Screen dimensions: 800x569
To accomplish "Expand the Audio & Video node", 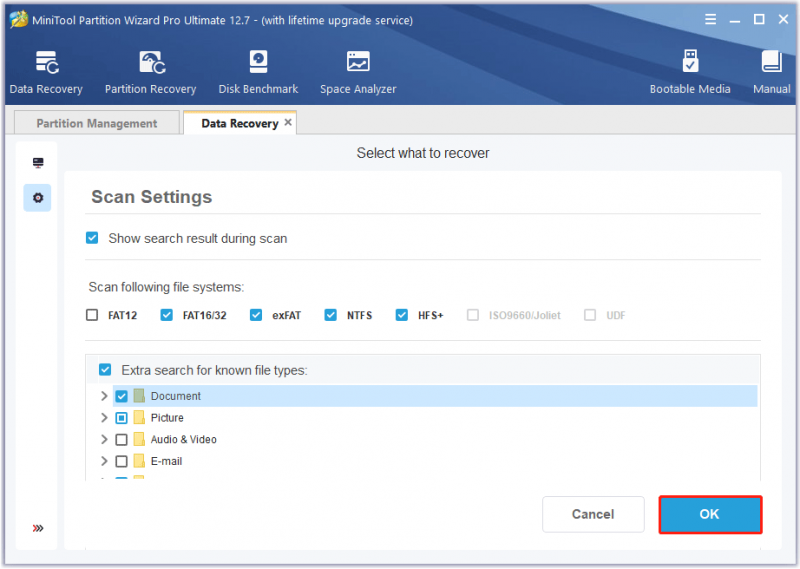I will [x=104, y=439].
